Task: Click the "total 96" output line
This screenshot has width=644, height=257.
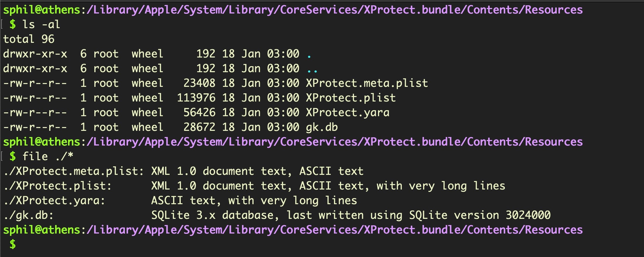Action: (x=29, y=39)
